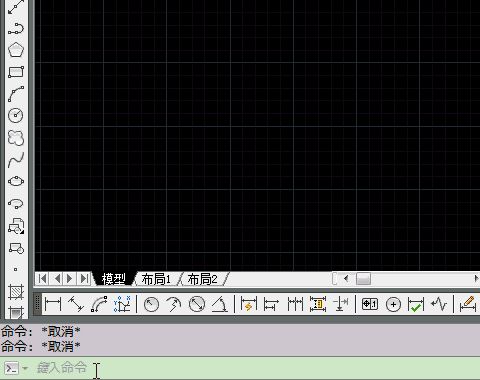This screenshot has height=380, width=480.
Task: Launch the Quick Dimension tool
Action: (249, 304)
